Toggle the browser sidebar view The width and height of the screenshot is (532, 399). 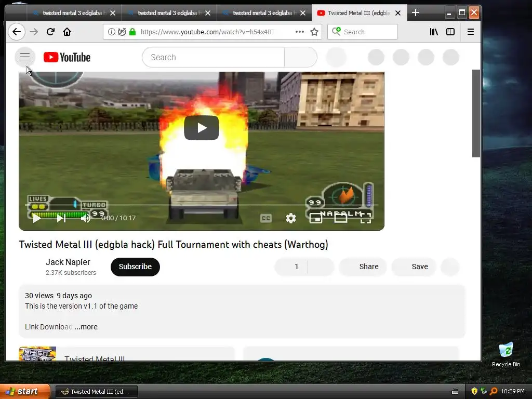pyautogui.click(x=450, y=32)
